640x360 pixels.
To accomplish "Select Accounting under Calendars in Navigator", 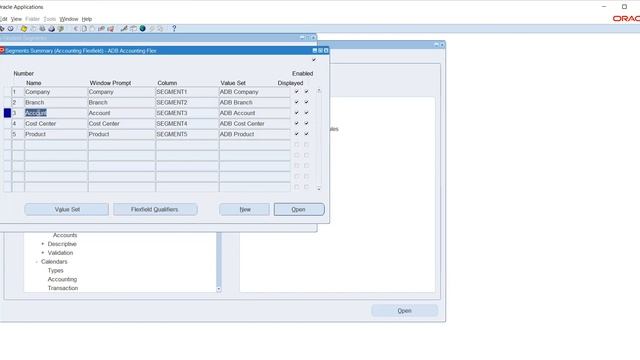I will pyautogui.click(x=62, y=280).
